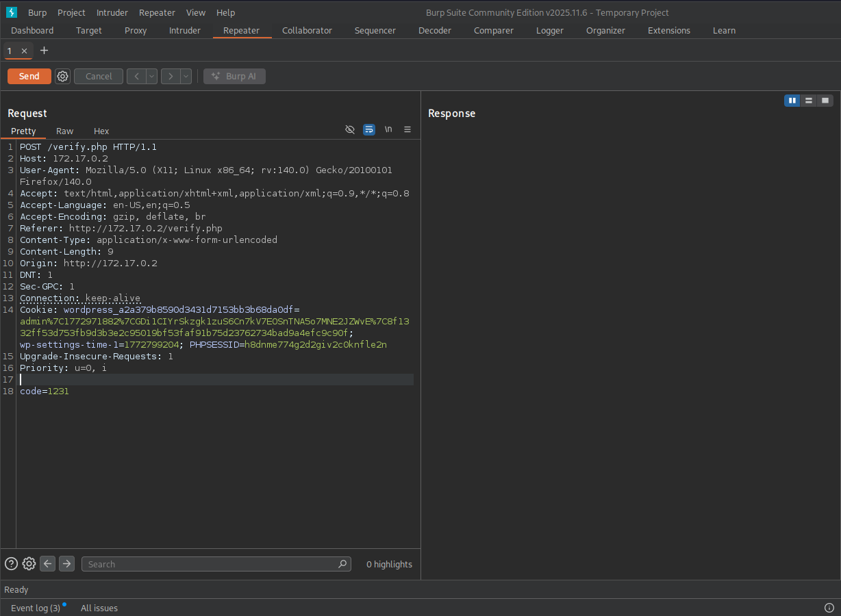Close Repeater tab 1

24,51
